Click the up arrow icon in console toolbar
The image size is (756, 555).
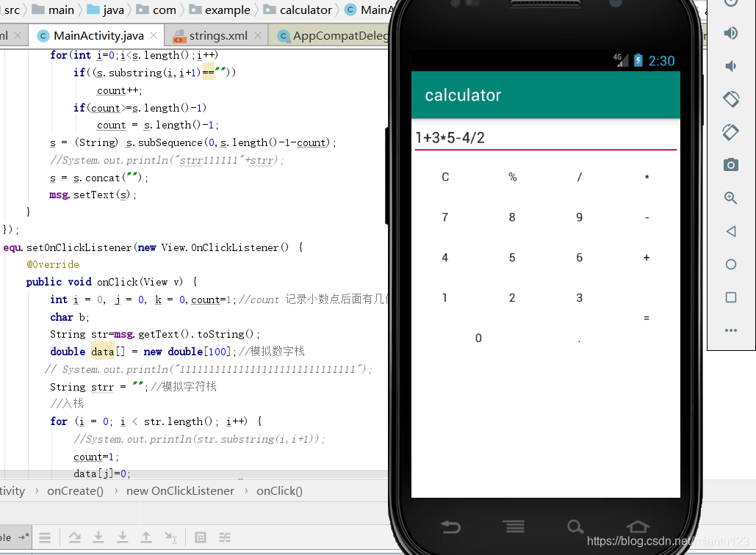[x=146, y=537]
